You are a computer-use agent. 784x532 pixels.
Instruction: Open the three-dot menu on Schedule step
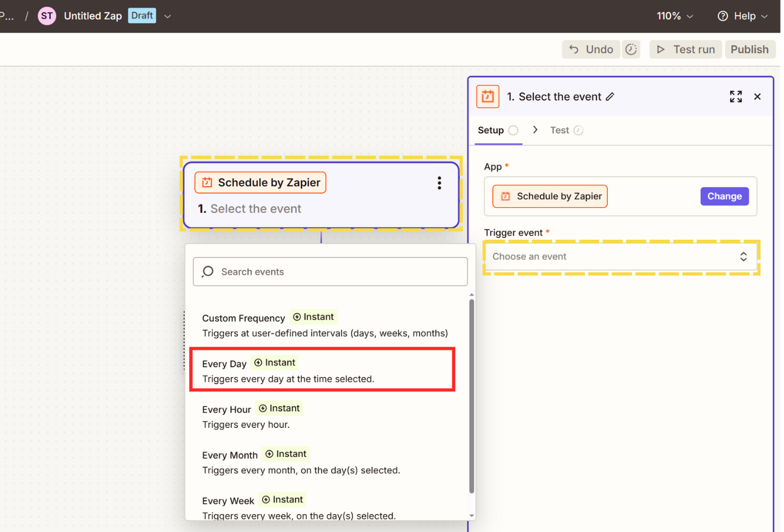(x=439, y=183)
